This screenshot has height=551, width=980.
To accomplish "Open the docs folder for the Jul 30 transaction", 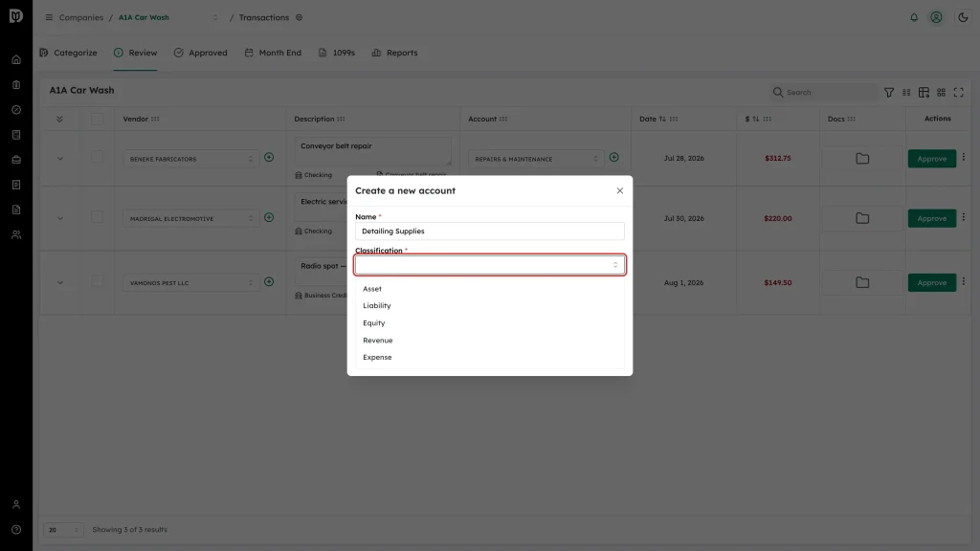I will point(862,219).
